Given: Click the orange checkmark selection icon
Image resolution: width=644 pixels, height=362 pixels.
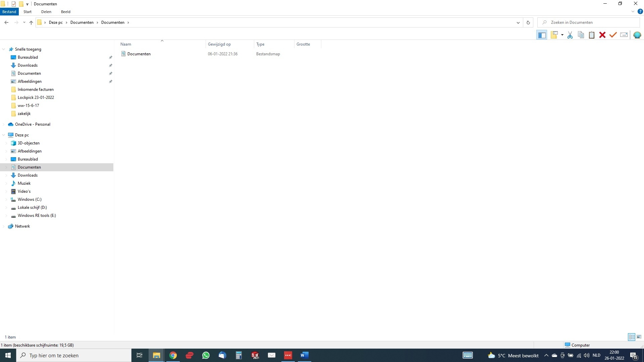Looking at the screenshot, I should pyautogui.click(x=613, y=35).
